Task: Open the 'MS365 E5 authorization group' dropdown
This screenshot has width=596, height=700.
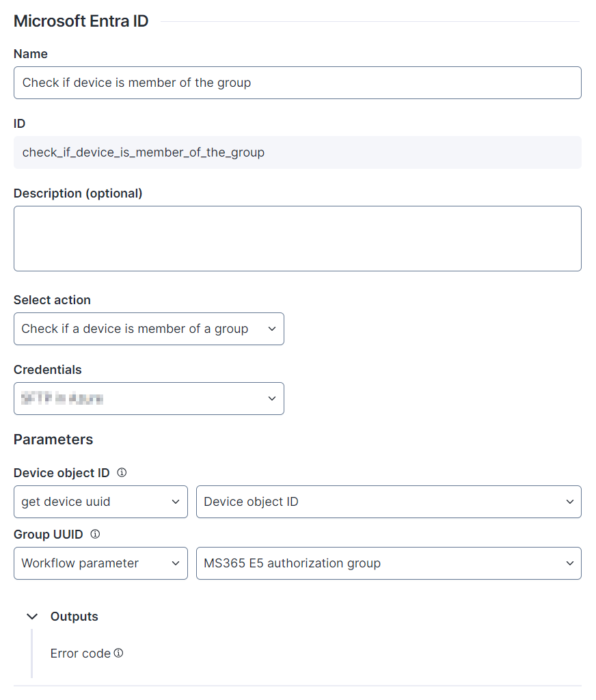Action: click(x=388, y=563)
